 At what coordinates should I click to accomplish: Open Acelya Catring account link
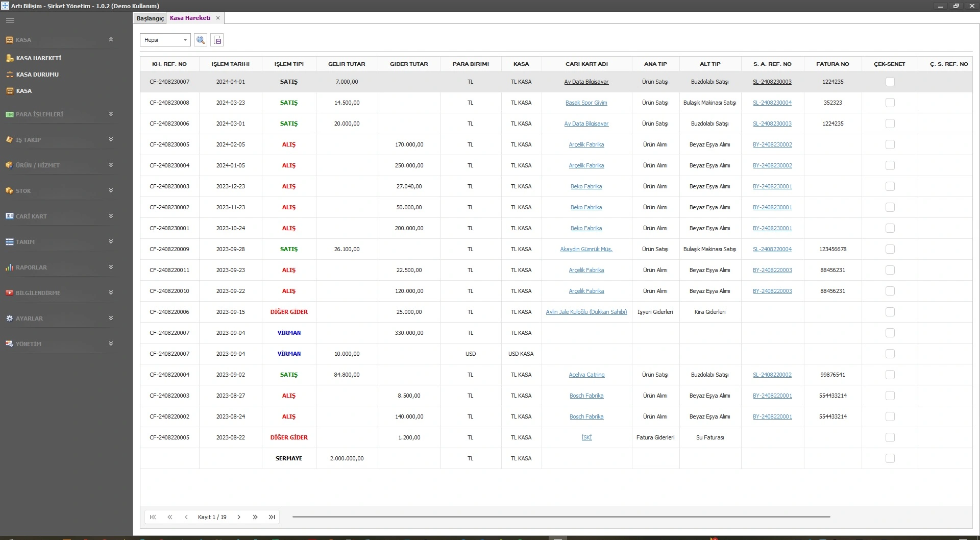pyautogui.click(x=586, y=375)
